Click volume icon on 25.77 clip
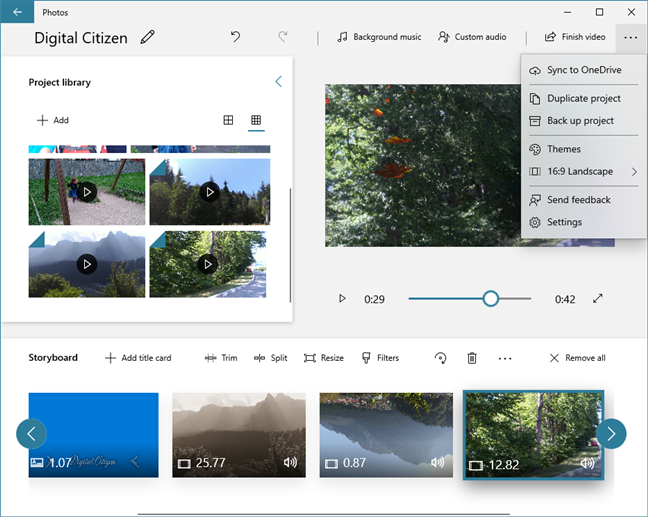 pyautogui.click(x=290, y=462)
